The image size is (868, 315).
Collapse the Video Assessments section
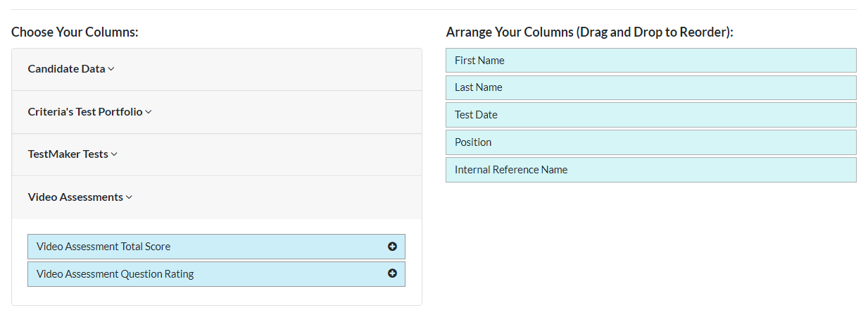coord(217,197)
